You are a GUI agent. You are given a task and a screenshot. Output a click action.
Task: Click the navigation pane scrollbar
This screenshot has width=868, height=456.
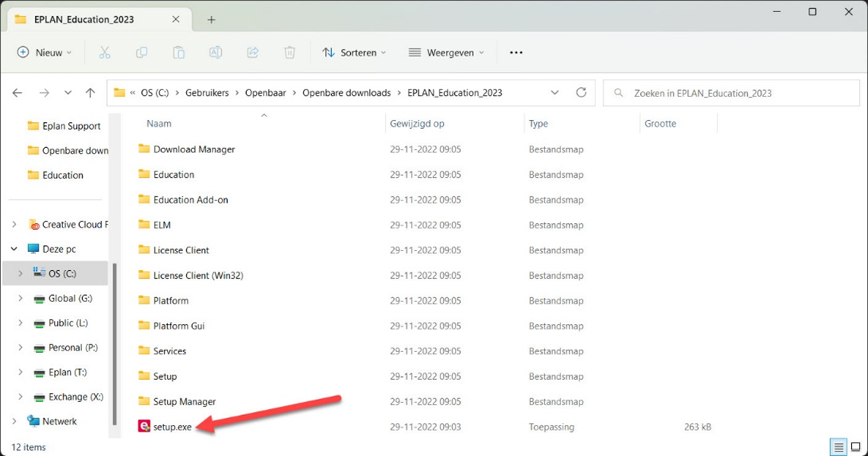pyautogui.click(x=115, y=343)
